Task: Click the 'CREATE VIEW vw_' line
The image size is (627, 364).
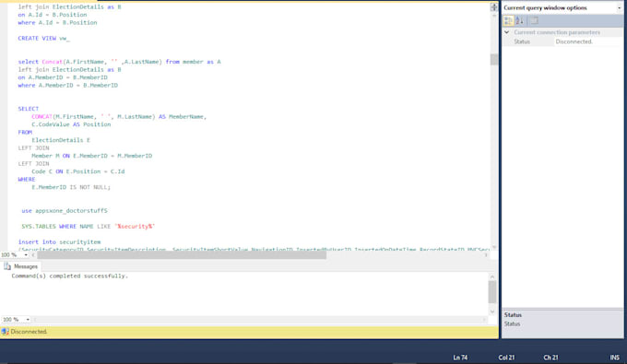Action: (44, 39)
